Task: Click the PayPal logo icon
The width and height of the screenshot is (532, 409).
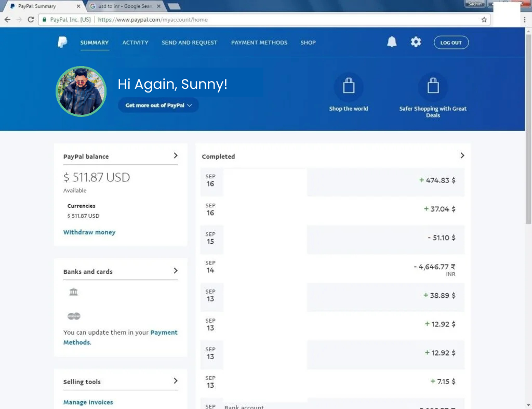Action: (x=62, y=43)
